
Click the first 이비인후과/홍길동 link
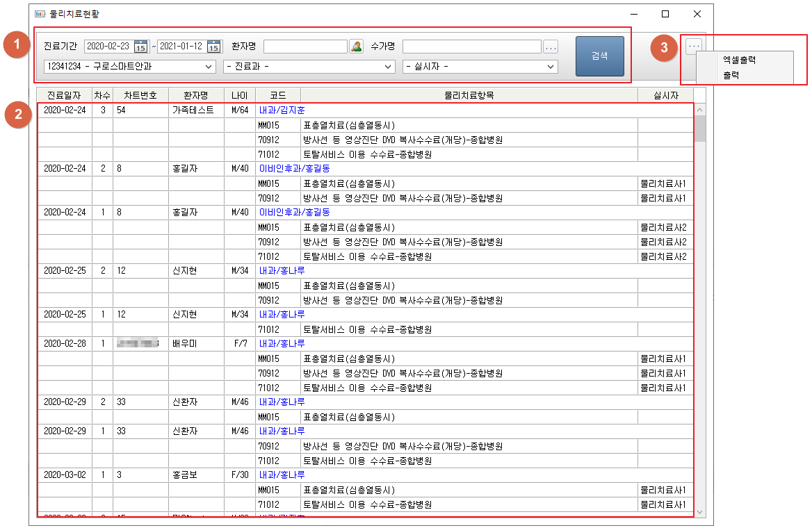pos(294,169)
